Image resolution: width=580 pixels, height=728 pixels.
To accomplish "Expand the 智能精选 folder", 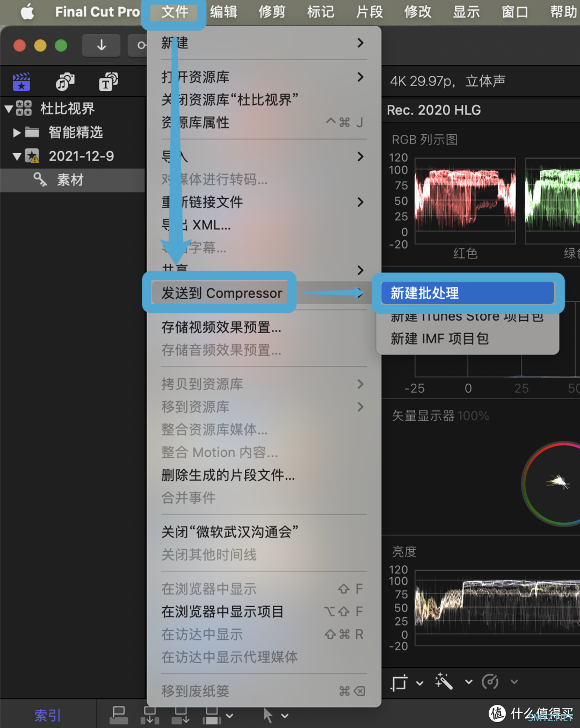I will coord(17,132).
